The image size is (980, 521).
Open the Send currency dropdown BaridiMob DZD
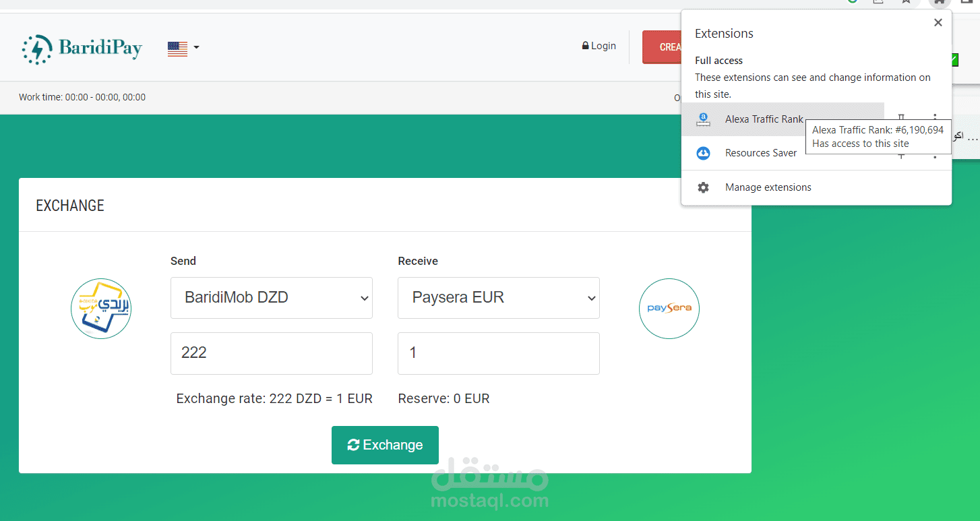tap(272, 298)
